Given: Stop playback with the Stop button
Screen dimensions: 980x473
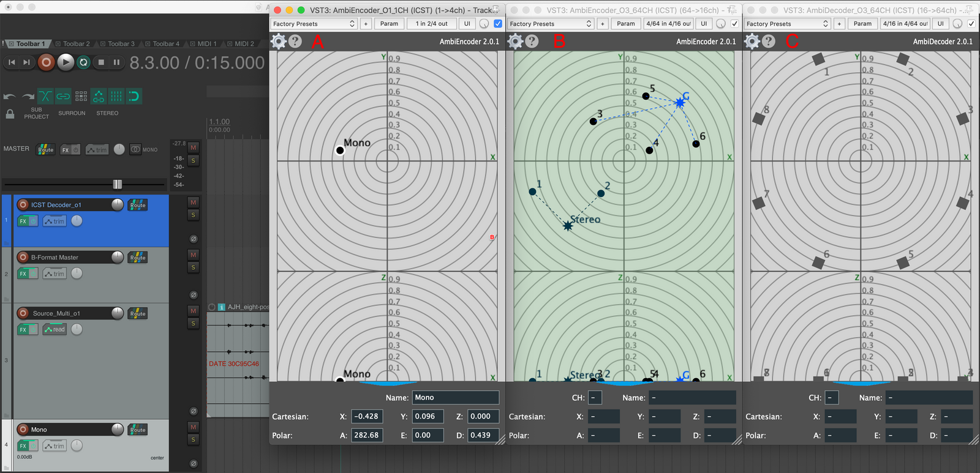Looking at the screenshot, I should (101, 62).
